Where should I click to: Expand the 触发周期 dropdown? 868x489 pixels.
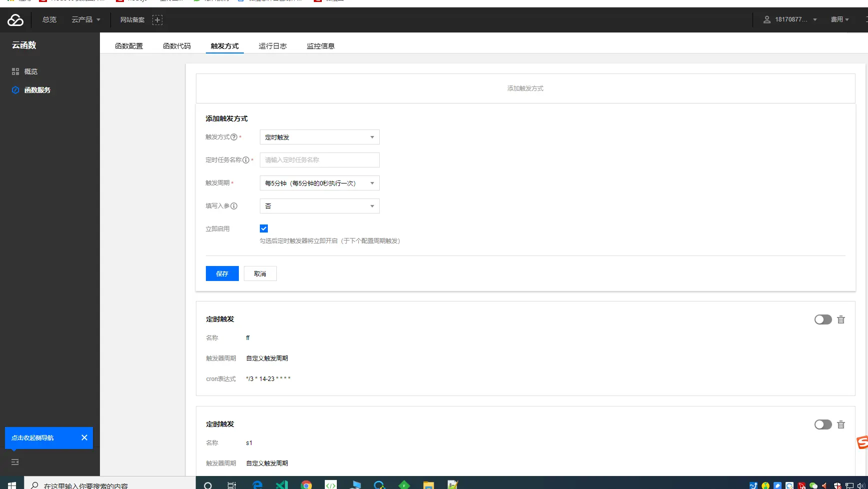320,183
